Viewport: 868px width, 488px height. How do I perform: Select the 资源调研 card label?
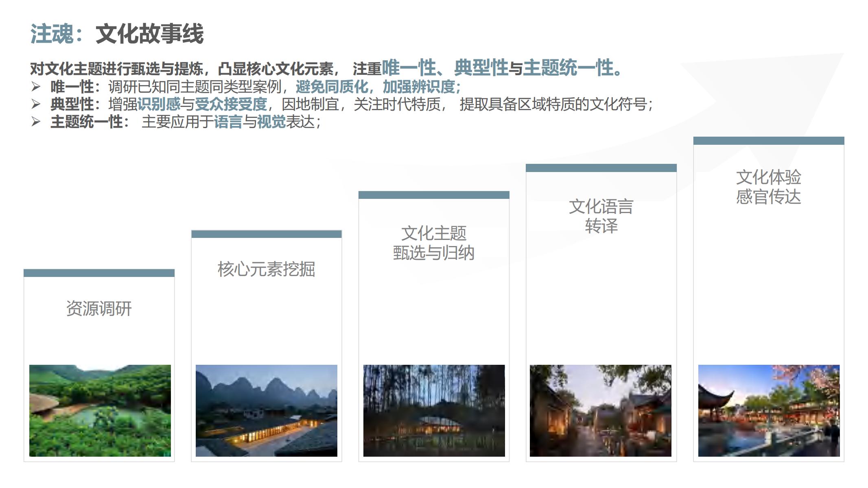pyautogui.click(x=99, y=308)
